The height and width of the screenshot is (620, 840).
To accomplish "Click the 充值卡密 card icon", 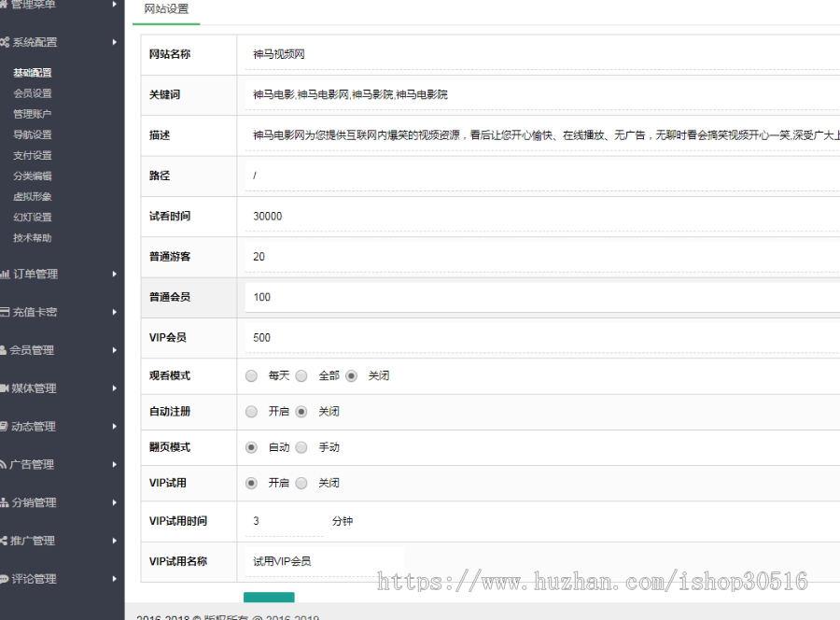I will (x=5, y=312).
